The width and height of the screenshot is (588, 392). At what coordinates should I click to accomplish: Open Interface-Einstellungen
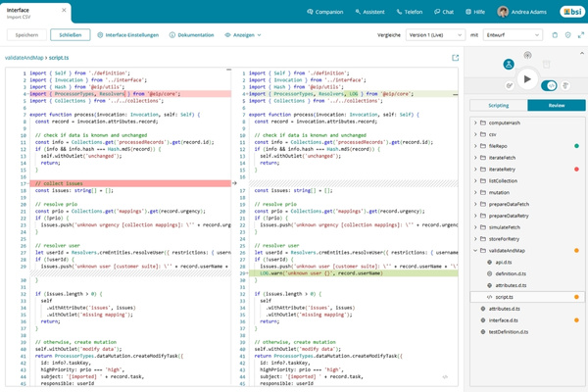(x=127, y=35)
